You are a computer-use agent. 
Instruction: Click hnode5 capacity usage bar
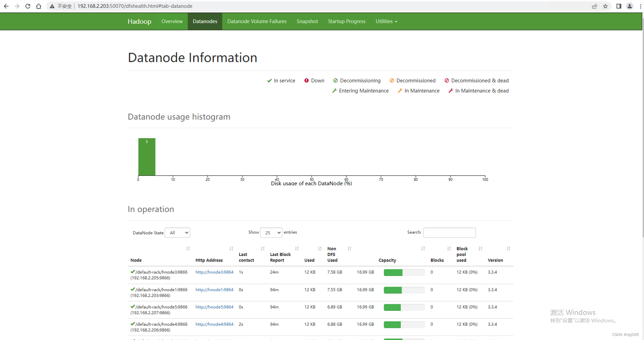(404, 307)
